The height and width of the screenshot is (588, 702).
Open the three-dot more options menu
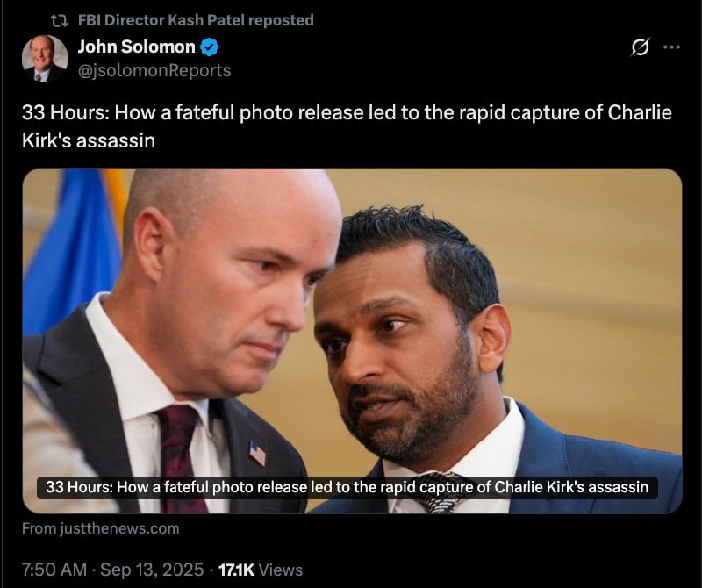click(671, 47)
